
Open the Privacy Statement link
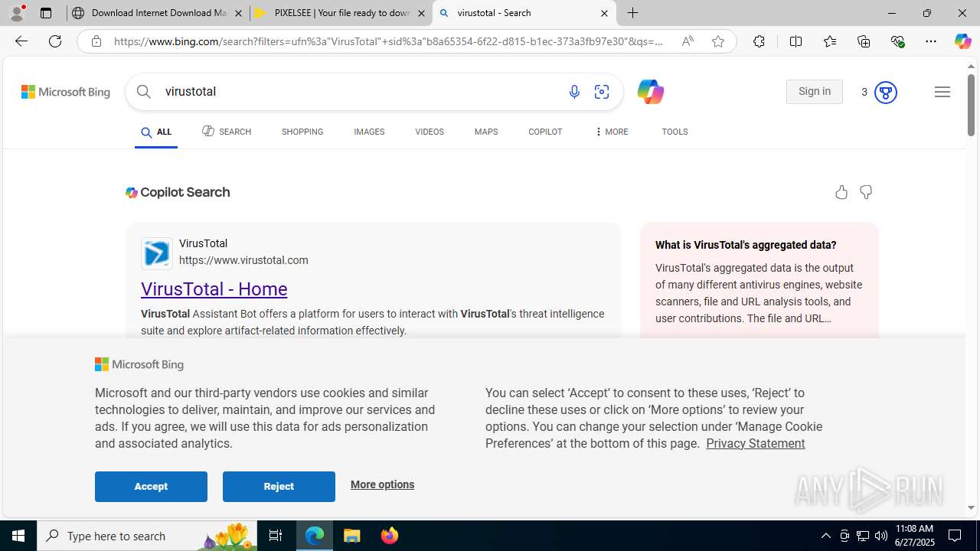(x=755, y=443)
